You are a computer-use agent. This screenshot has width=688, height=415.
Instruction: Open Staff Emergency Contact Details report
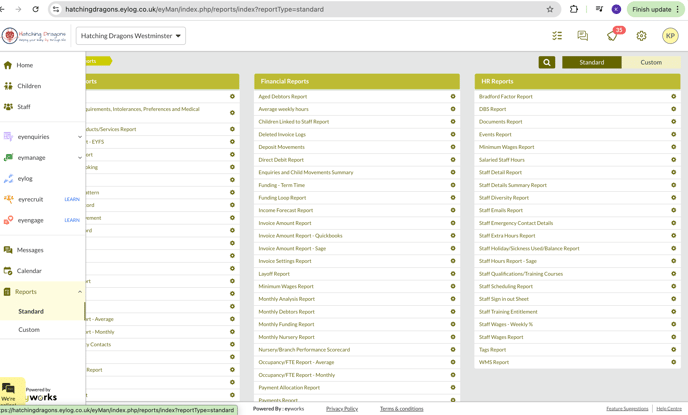[516, 223]
